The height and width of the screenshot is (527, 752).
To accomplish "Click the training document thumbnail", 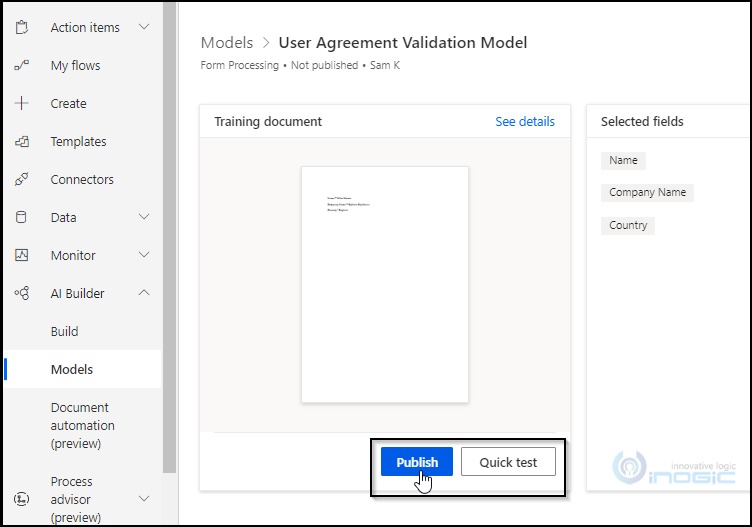I will (385, 284).
